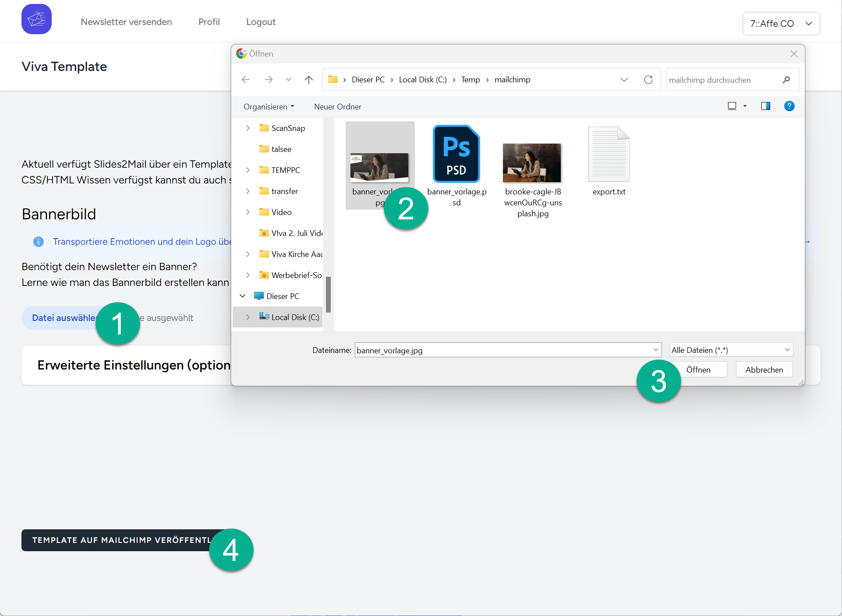Click the Slides2Mail logo icon
This screenshot has height=616, width=842.
point(36,20)
